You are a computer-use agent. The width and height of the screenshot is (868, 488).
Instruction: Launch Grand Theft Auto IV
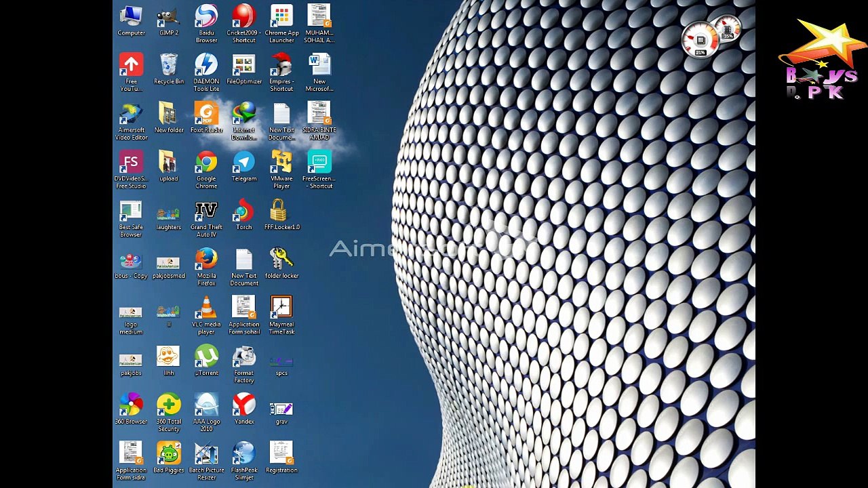[206, 218]
